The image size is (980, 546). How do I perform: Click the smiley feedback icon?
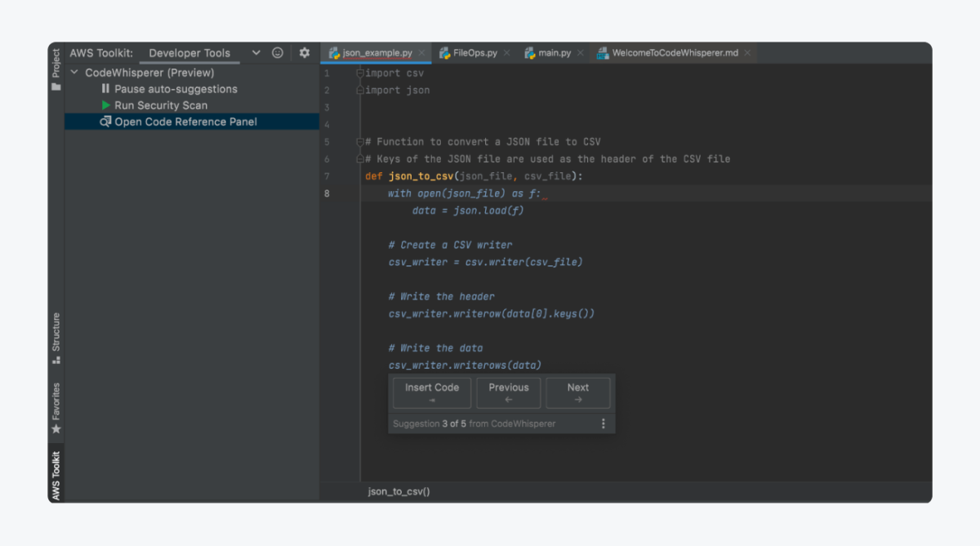coord(278,53)
